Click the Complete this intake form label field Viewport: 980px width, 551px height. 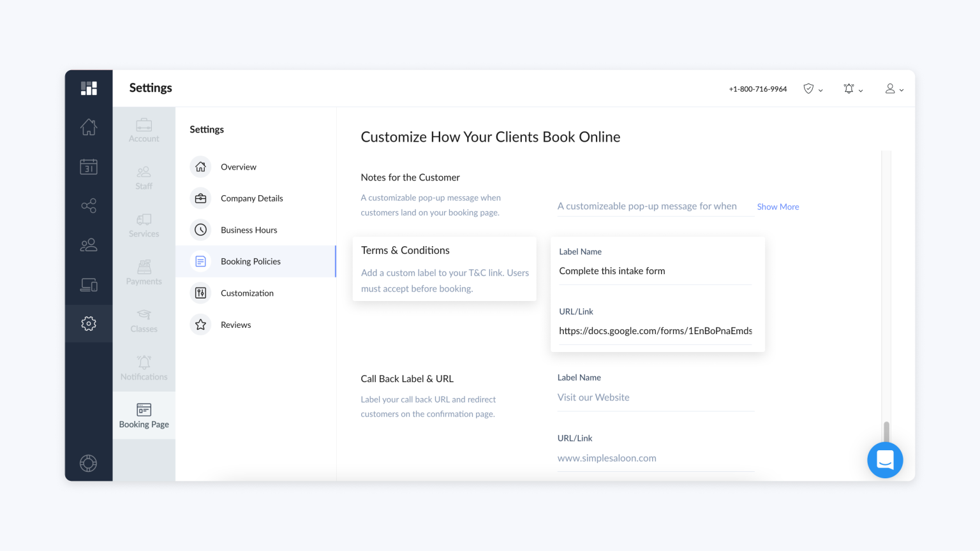(x=655, y=270)
